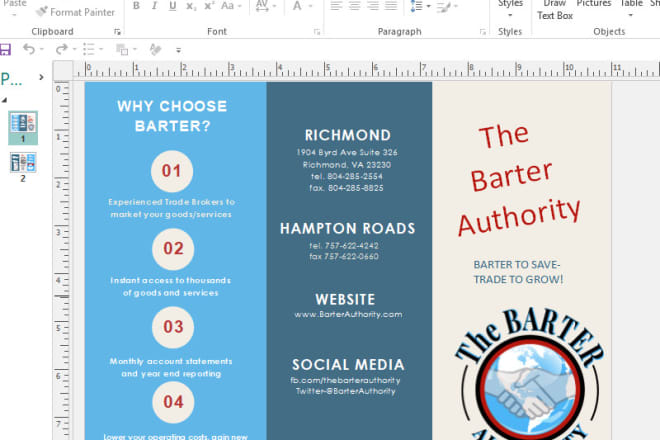Click the HAMPTON ROADS heading text
The height and width of the screenshot is (440, 660).
point(348,228)
